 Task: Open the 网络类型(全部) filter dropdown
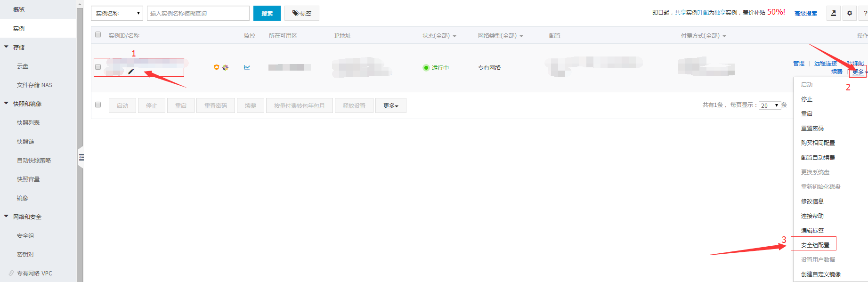tap(500, 36)
